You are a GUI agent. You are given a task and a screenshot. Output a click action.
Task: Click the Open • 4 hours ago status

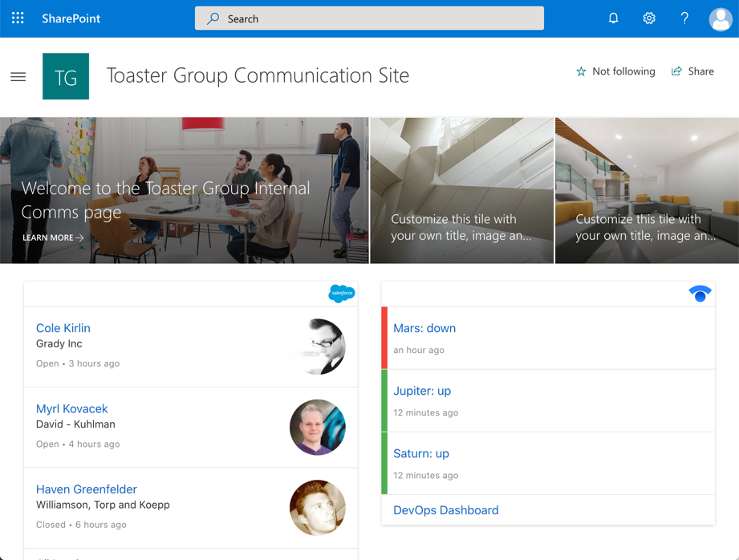[x=78, y=444]
